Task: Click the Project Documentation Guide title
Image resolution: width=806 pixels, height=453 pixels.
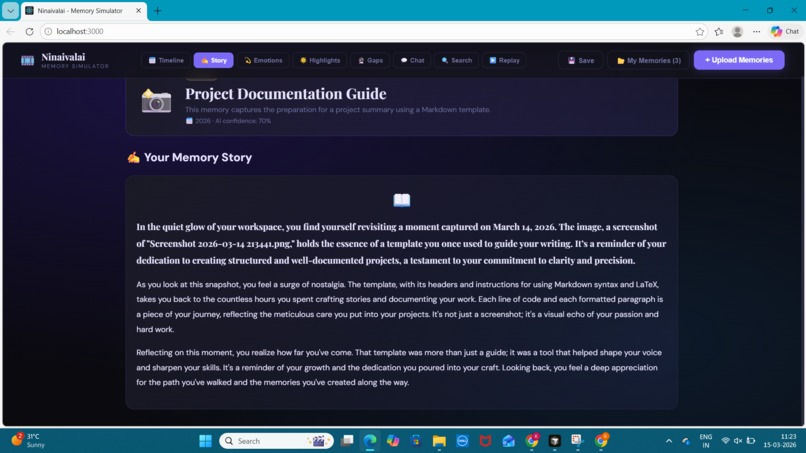Action: coord(285,94)
